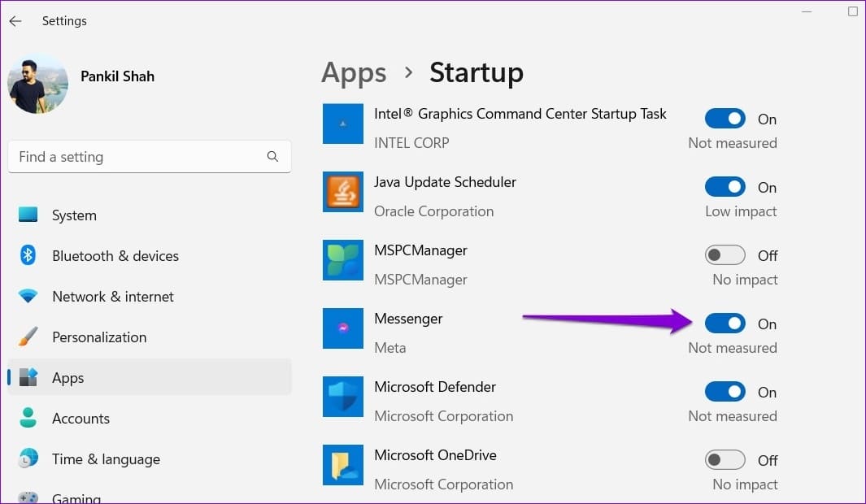Select the Low impact status text

[741, 211]
